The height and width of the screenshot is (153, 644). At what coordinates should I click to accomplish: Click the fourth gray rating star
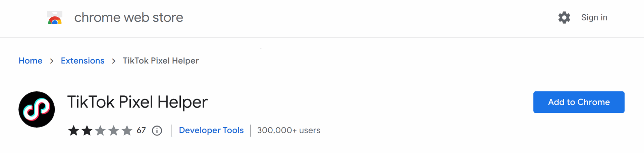click(114, 130)
